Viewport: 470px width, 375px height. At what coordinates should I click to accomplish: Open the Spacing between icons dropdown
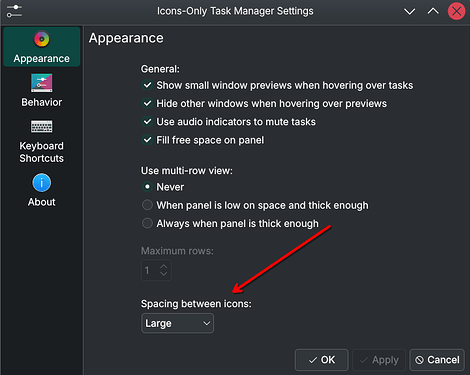(177, 323)
